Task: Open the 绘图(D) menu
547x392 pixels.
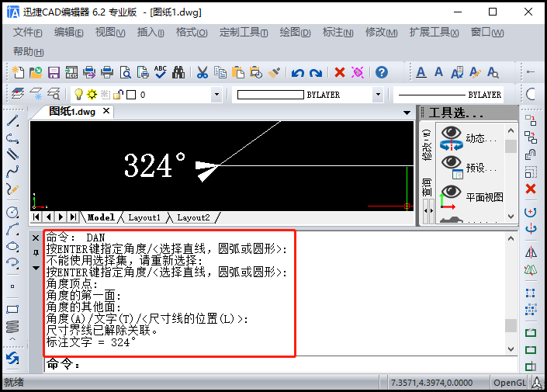Action: (295, 33)
